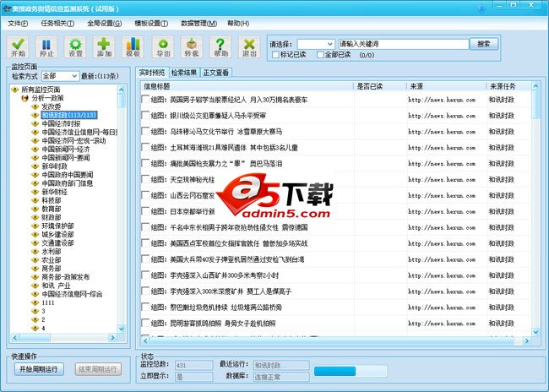Screen dimensions: 549x392
Task: Click icon beside 财政部 tree node
Action: (x=35, y=217)
